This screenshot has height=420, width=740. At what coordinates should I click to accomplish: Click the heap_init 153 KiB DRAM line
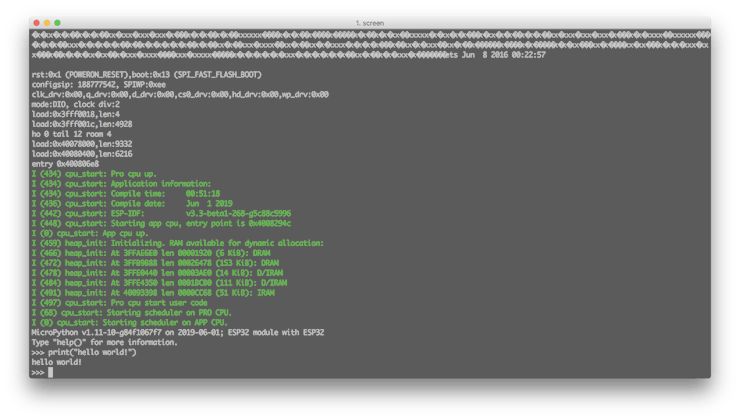(x=155, y=263)
